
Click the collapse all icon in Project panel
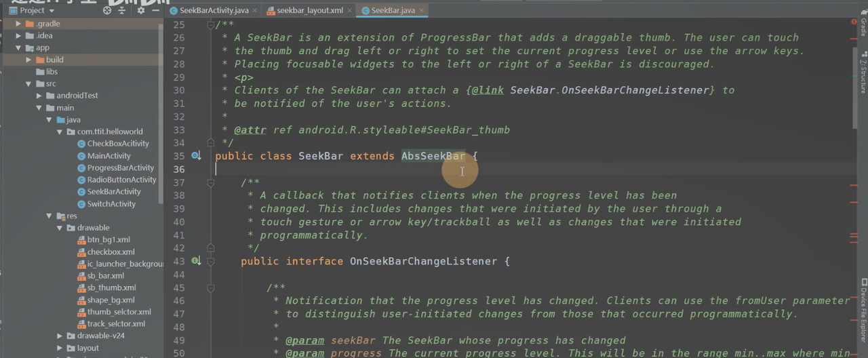coord(123,10)
